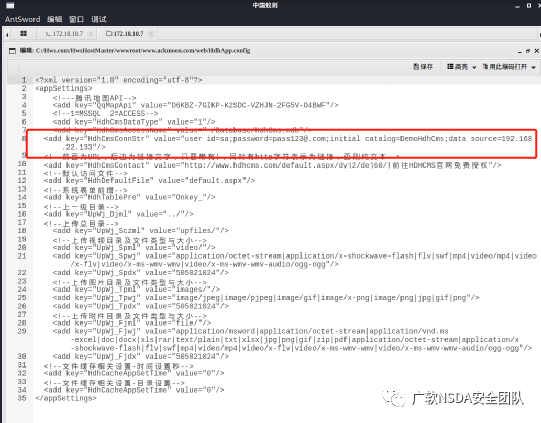The image size is (541, 423).
Task: Place cursor on HdhCmsConnStr line
Action: 288,143
